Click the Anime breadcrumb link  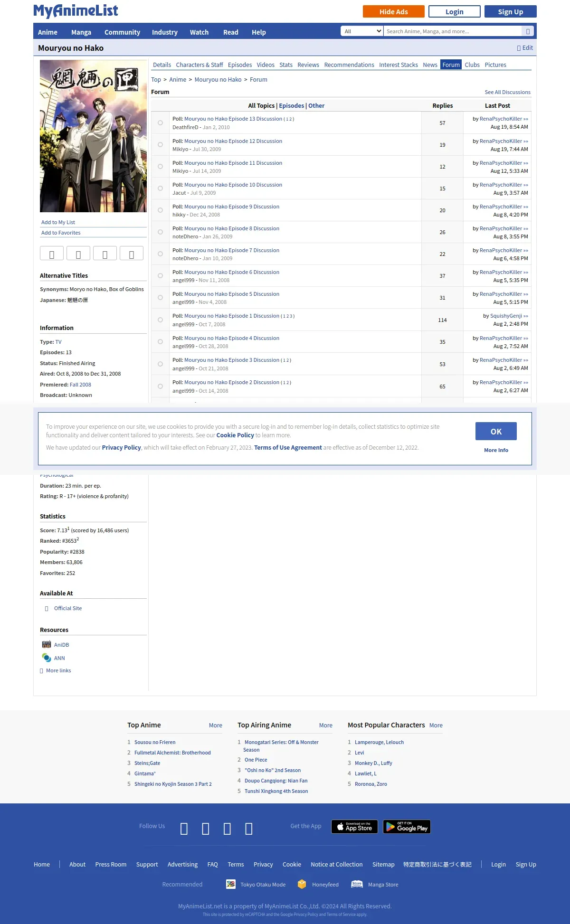(178, 80)
